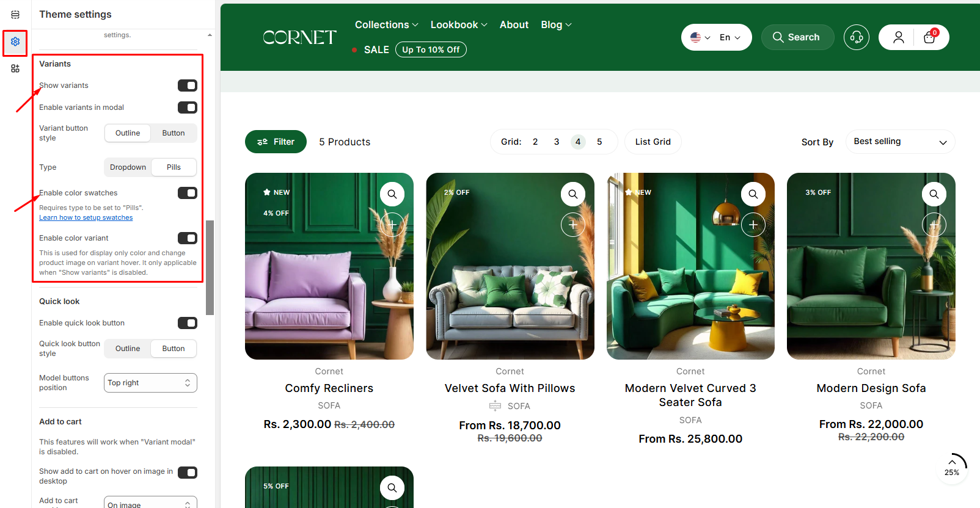Open Learn how to setup swatches link
Screen dimensions: 980x508
pos(86,217)
